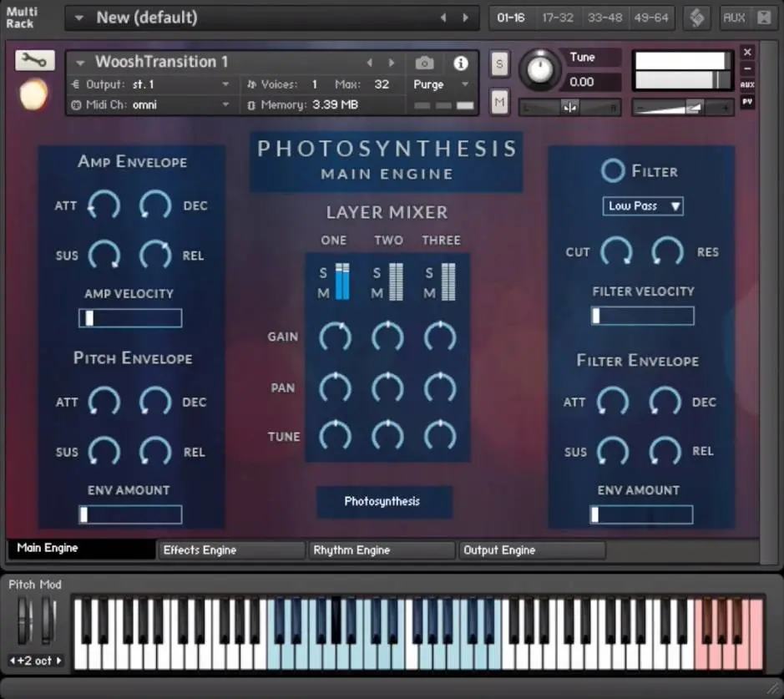Adjust the Amp Envelope REL knob
This screenshot has height=699, width=784.
(155, 255)
